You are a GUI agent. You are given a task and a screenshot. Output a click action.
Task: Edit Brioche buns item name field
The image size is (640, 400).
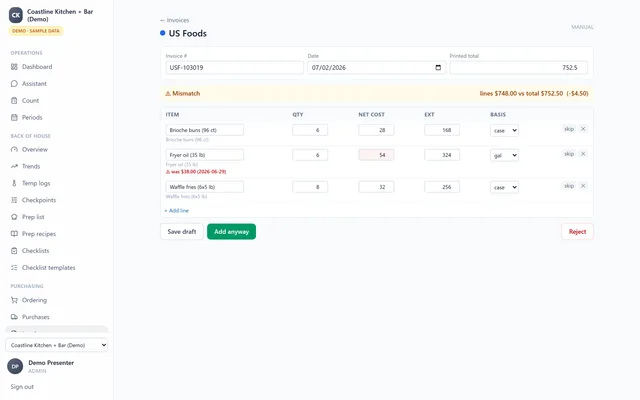click(x=204, y=130)
